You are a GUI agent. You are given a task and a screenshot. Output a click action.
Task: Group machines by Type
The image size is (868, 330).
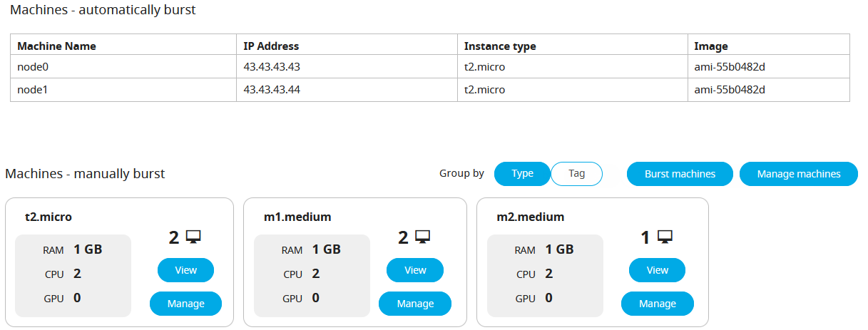point(522,174)
